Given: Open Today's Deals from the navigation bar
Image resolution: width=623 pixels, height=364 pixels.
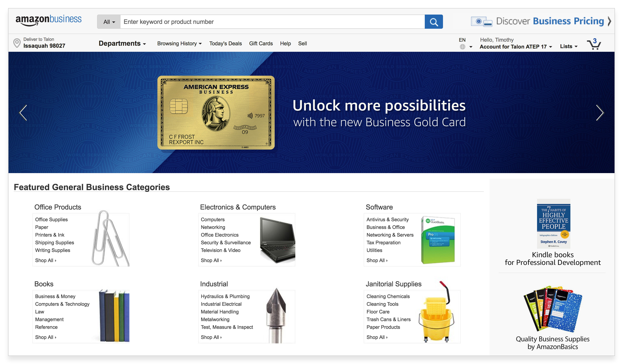Looking at the screenshot, I should (x=226, y=43).
